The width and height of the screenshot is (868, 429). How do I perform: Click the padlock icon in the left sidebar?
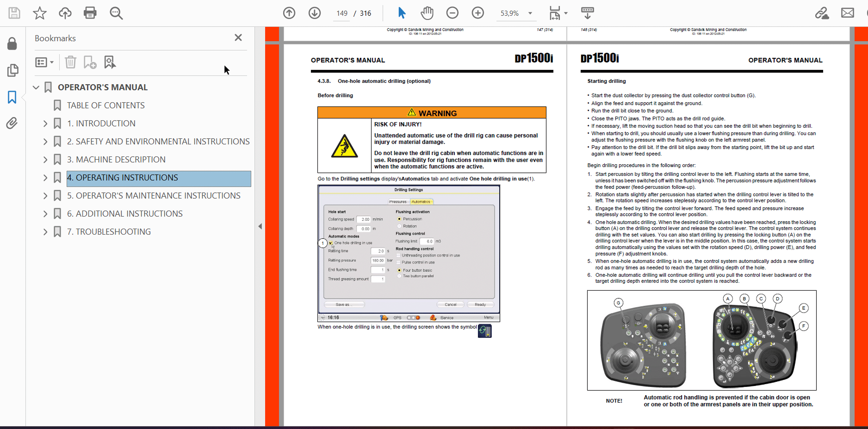pyautogui.click(x=12, y=44)
